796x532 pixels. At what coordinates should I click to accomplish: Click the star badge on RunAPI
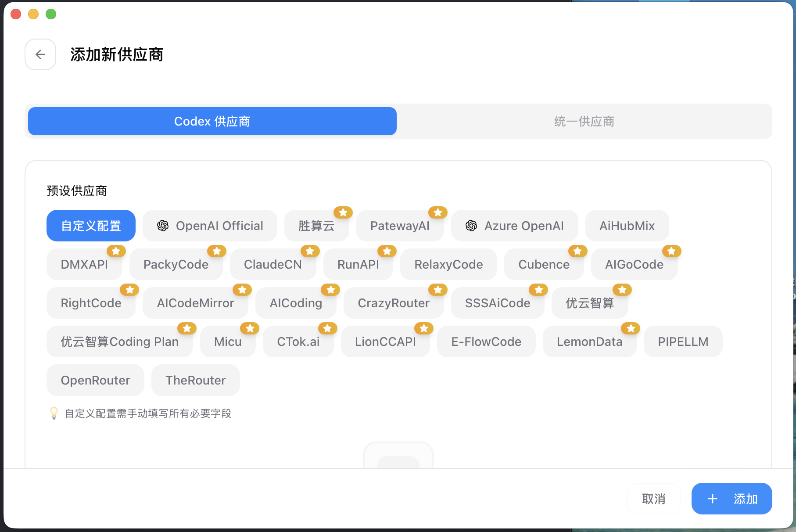pyautogui.click(x=387, y=251)
